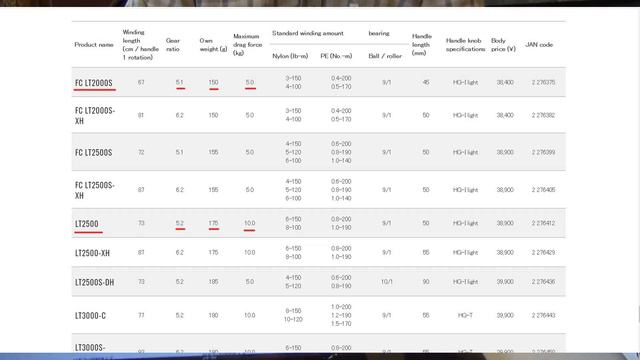Click the Ball / roller sub-header
The height and width of the screenshot is (360, 640).
(x=385, y=56)
